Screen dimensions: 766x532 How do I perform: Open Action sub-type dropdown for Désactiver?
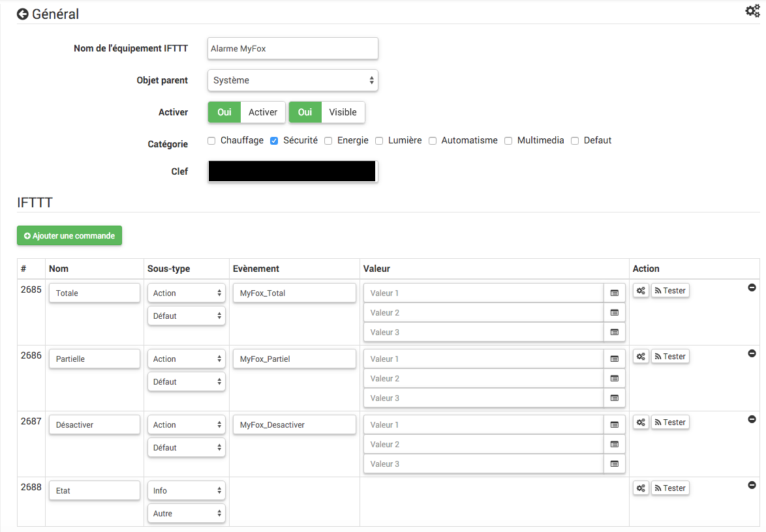(x=186, y=424)
